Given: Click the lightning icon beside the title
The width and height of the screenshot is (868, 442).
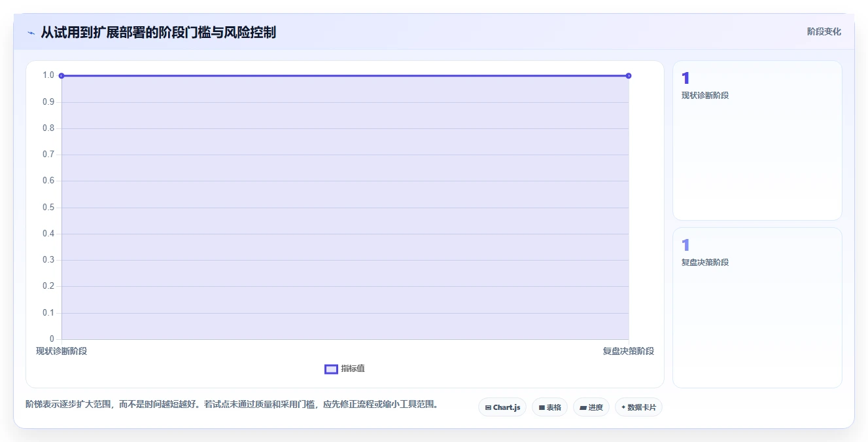Looking at the screenshot, I should click(31, 33).
